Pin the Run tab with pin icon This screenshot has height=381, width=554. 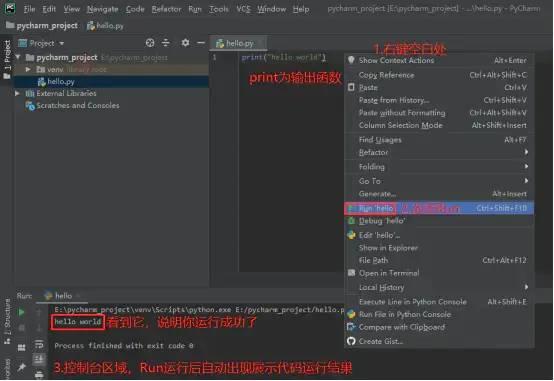21,367
